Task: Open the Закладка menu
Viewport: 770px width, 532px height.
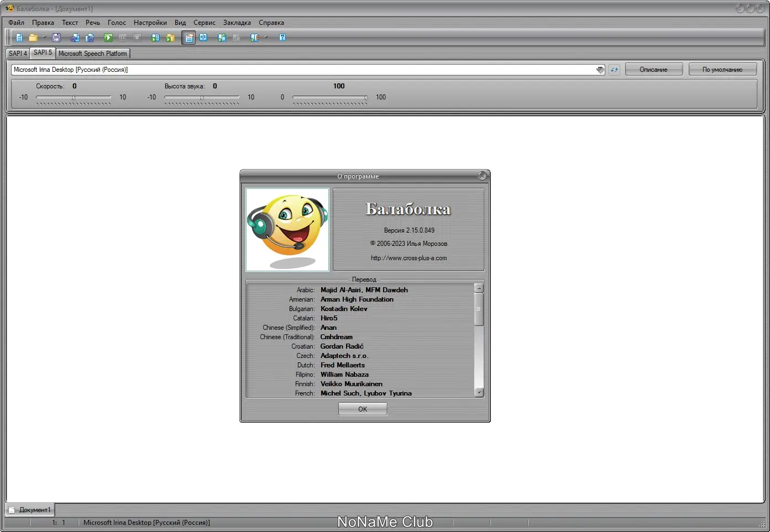Action: (x=237, y=23)
